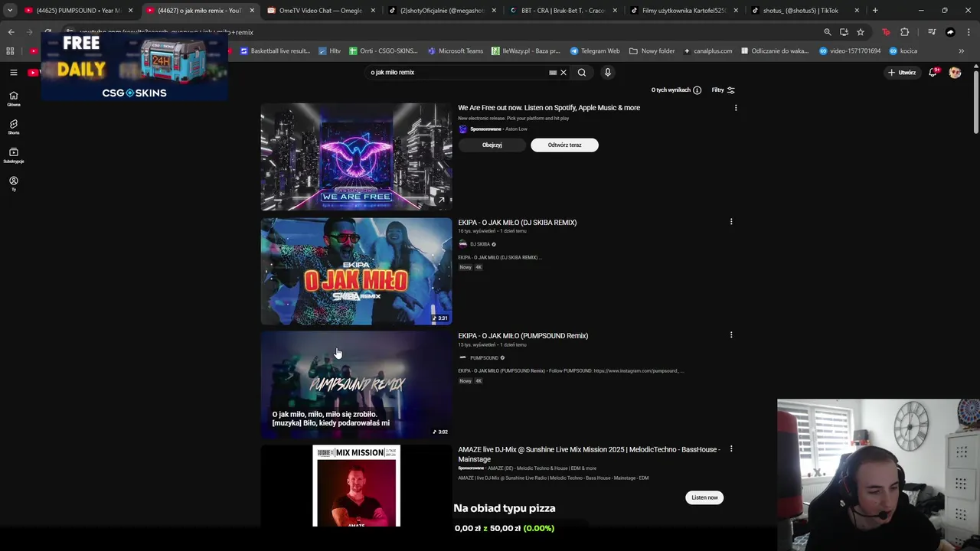This screenshot has width=980, height=551.
Task: Start voice search with the microphone
Action: point(608,73)
